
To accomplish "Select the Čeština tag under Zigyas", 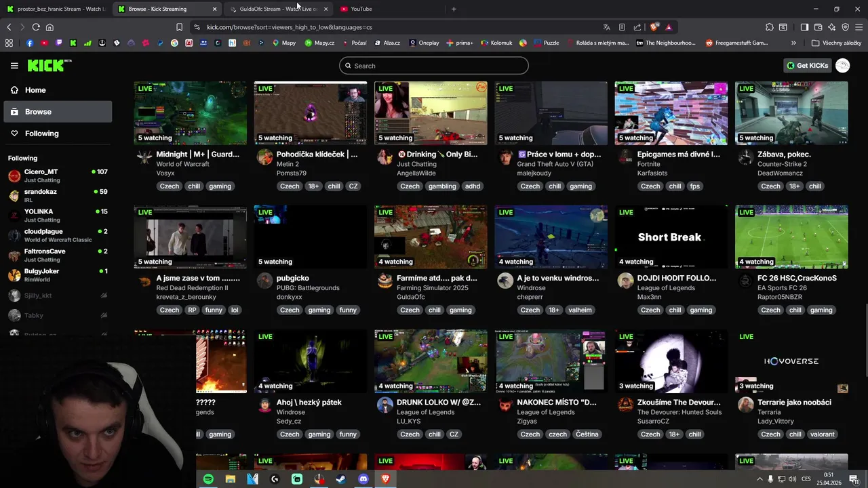I will (x=587, y=434).
